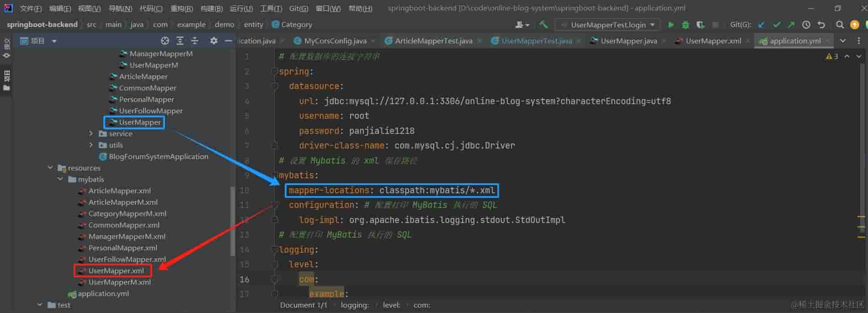Update project from Git with blue arrow

click(x=761, y=25)
